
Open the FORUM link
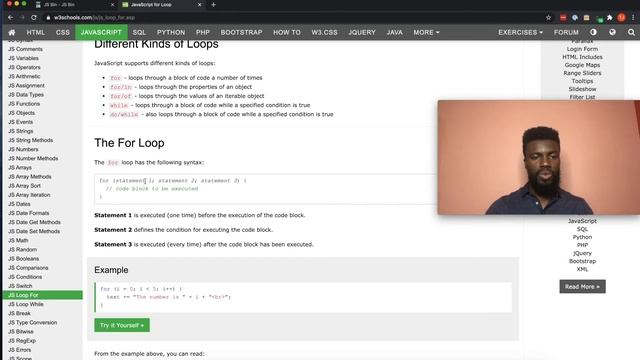tap(566, 32)
